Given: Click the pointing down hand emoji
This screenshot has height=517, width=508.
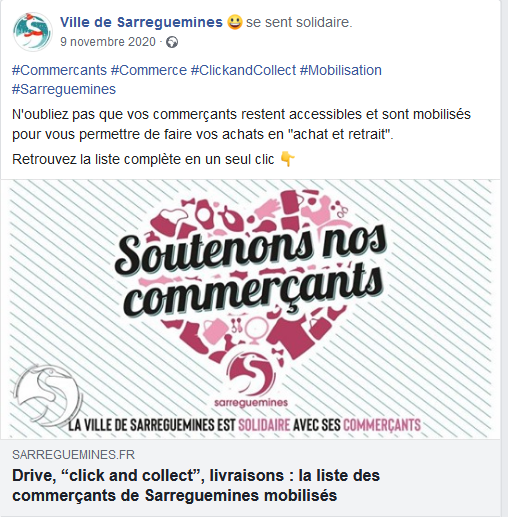Looking at the screenshot, I should [287, 159].
